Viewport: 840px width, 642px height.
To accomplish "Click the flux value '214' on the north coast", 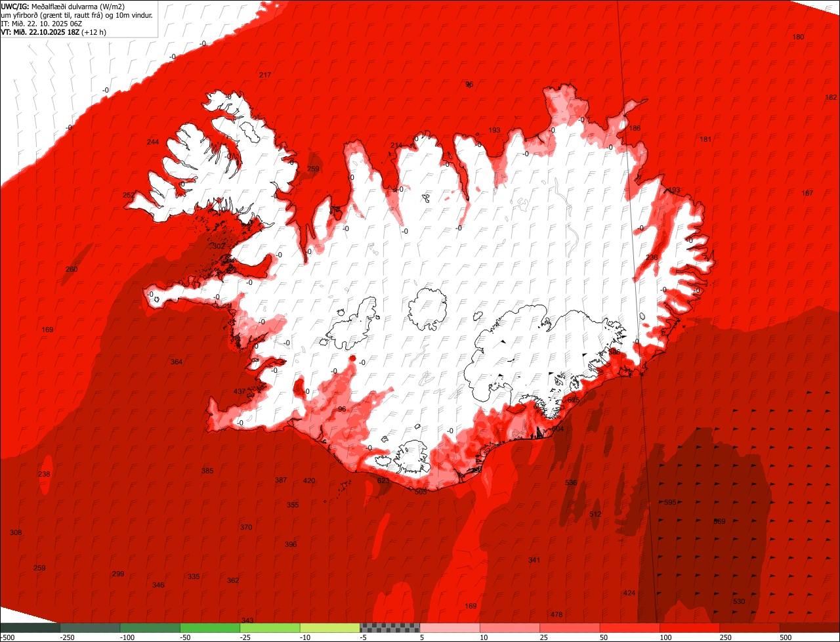I will pos(396,146).
